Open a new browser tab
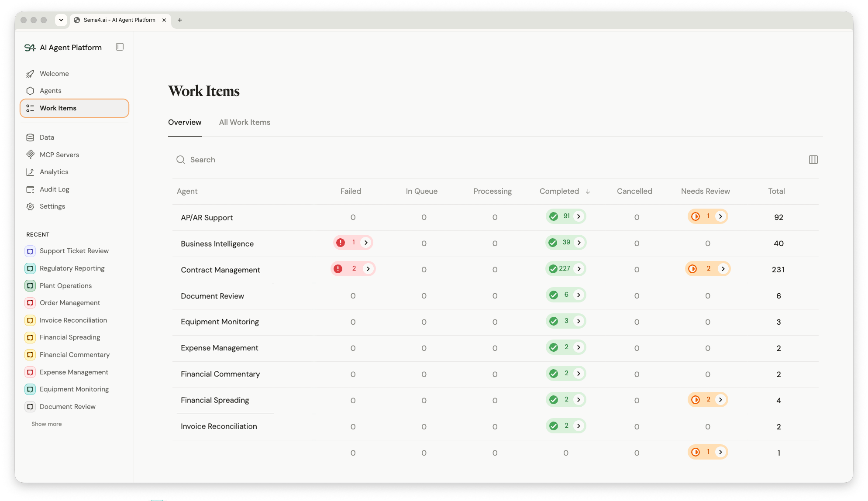The width and height of the screenshot is (868, 501). (x=179, y=20)
